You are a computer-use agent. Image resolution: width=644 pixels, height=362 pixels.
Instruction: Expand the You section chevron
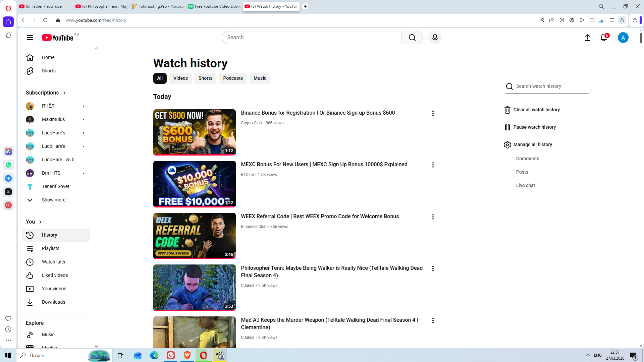(x=40, y=222)
